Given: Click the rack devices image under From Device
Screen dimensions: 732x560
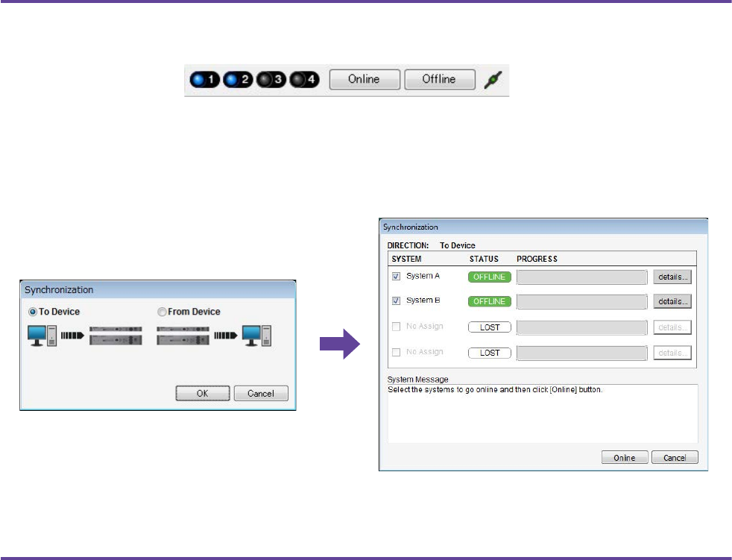Looking at the screenshot, I should pos(183,336).
